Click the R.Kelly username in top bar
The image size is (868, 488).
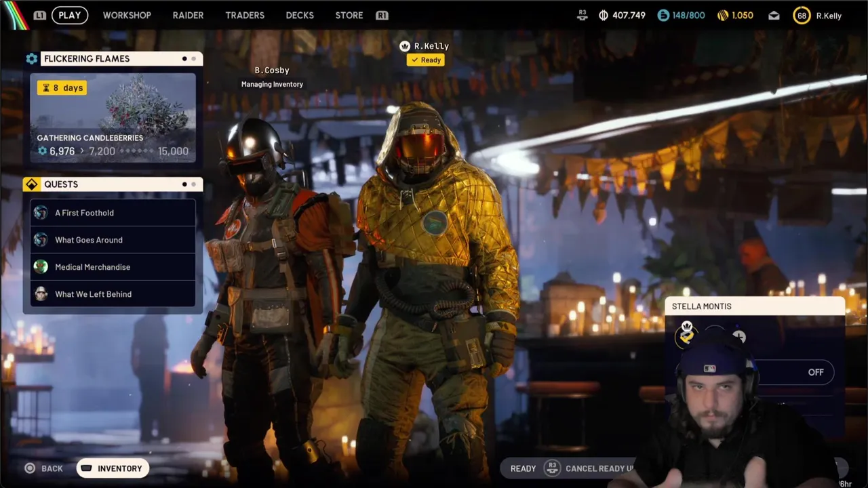point(829,16)
